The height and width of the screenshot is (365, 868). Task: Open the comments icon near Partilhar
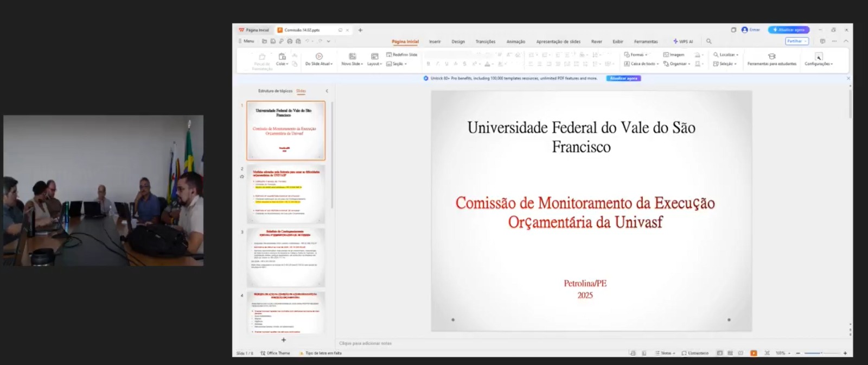[x=822, y=41]
